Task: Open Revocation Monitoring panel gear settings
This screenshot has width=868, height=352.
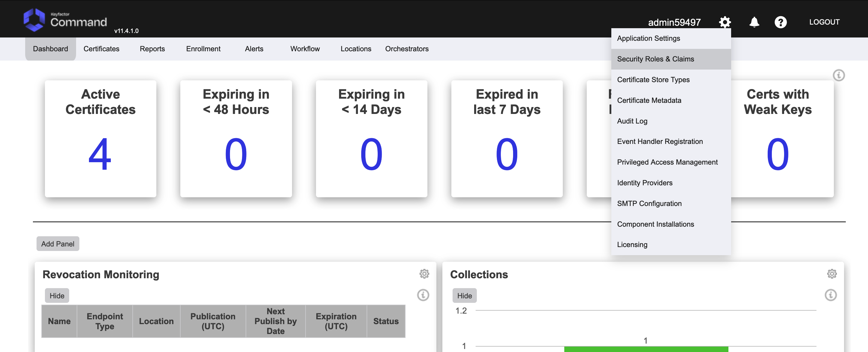Action: pyautogui.click(x=424, y=273)
